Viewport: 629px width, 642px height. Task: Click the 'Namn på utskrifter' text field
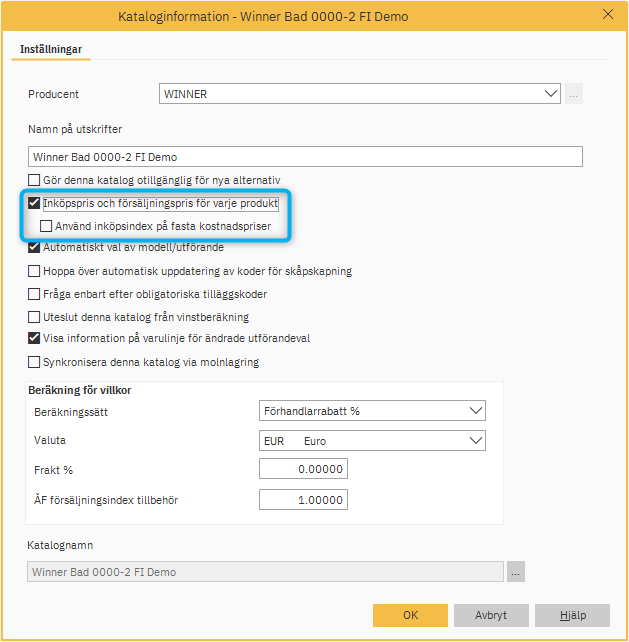pyautogui.click(x=305, y=157)
